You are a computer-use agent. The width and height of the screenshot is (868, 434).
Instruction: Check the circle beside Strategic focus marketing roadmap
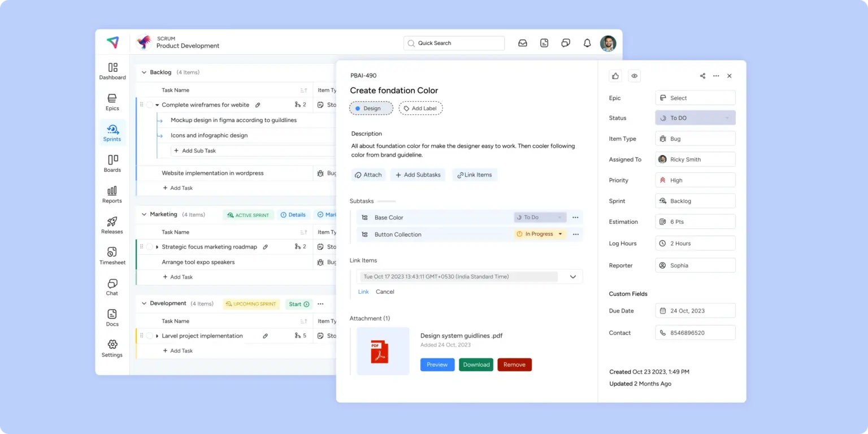[x=150, y=247]
